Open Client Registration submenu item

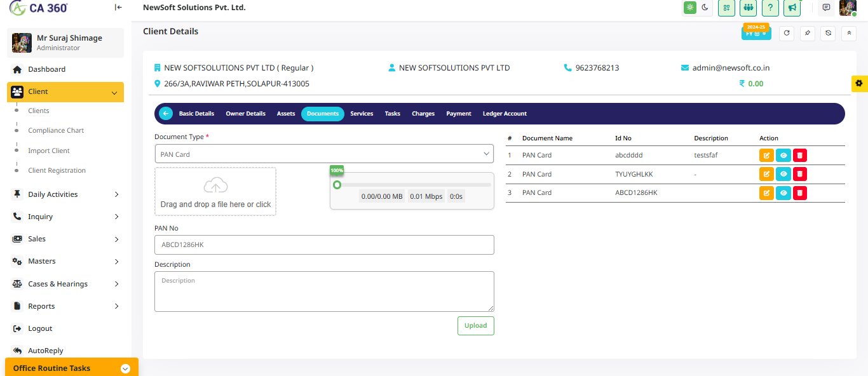pyautogui.click(x=57, y=170)
